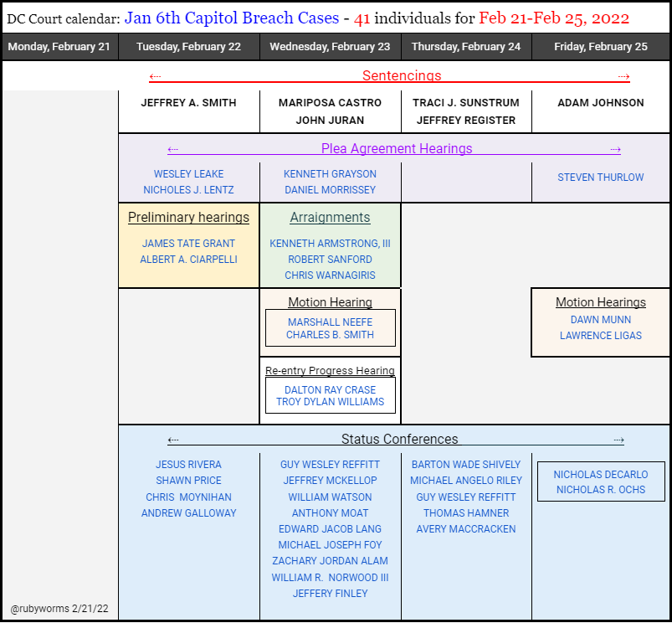Click the Motion Hearings heading on Friday
The height and width of the screenshot is (623, 672).
coord(600,302)
